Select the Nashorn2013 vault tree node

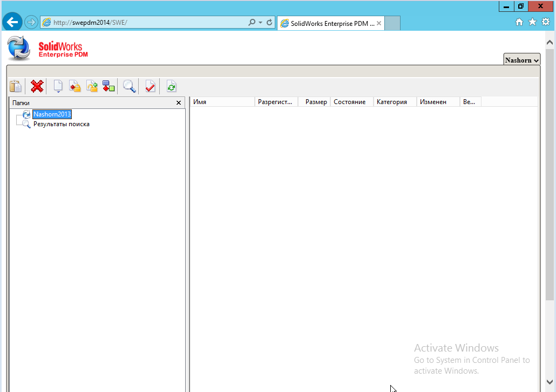52,114
